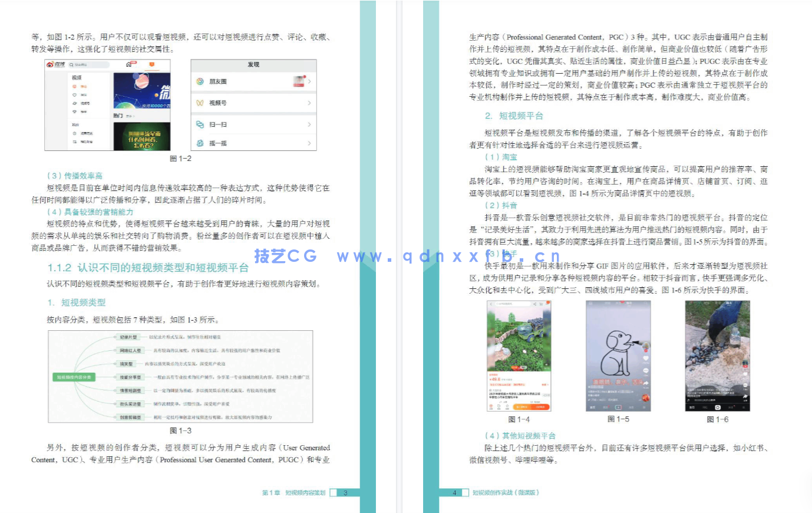Click Weibo's notification message icon
Viewport: 812px width, 513px height.
[x=152, y=64]
